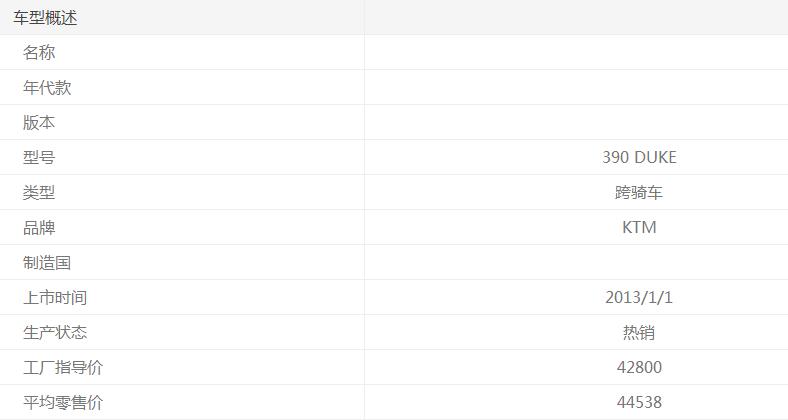Click the 2013/1/1 launch date value
The height and width of the screenshot is (420, 788).
point(639,298)
